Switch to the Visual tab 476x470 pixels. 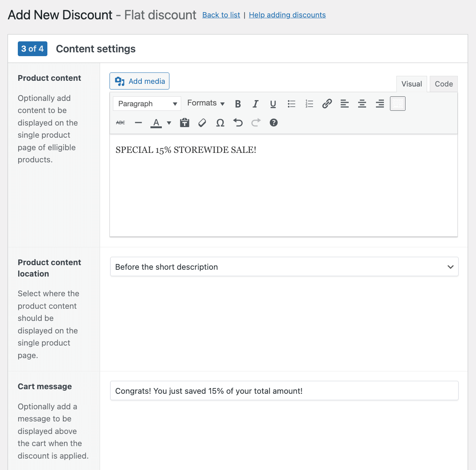pos(412,84)
